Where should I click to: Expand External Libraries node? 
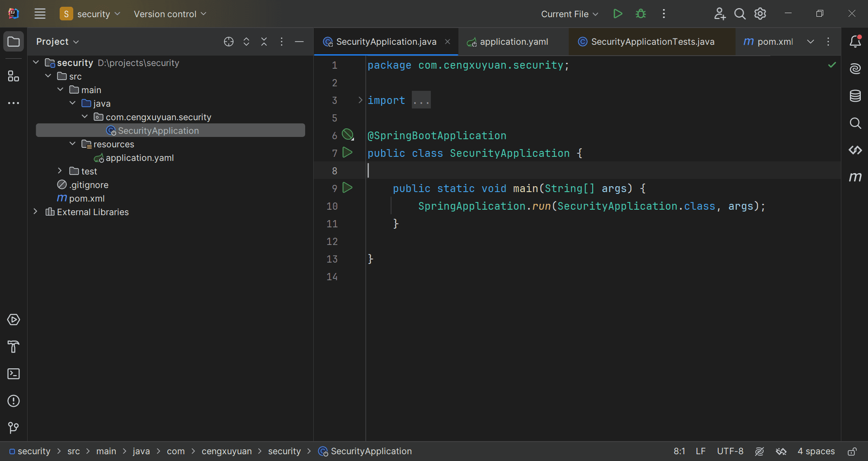[35, 212]
